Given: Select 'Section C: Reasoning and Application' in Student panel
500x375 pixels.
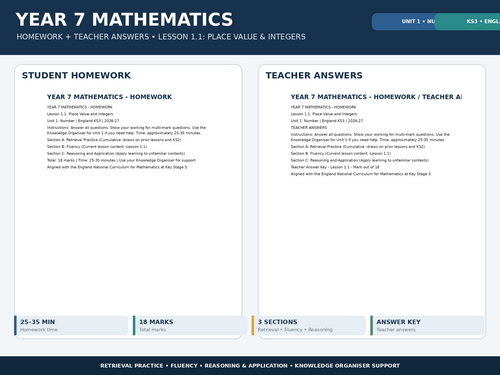Looking at the screenshot, I should point(116,154).
